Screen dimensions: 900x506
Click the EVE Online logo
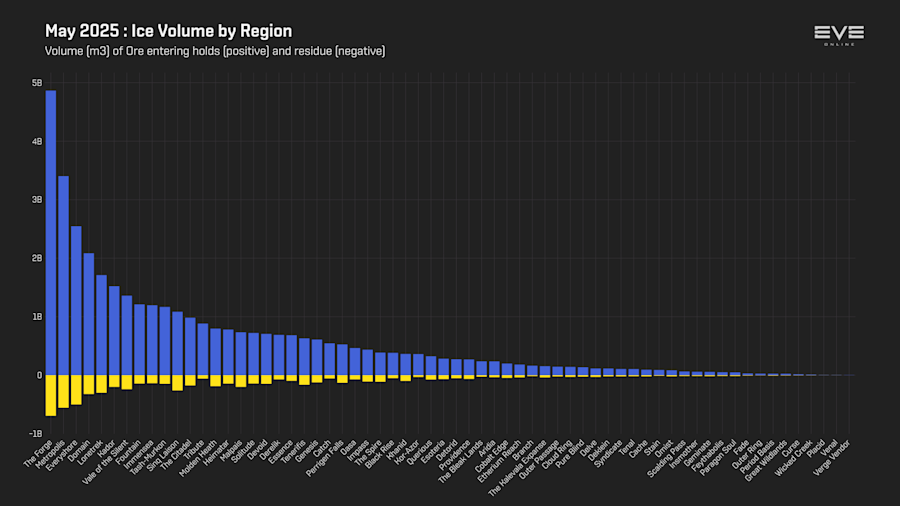pyautogui.click(x=839, y=35)
